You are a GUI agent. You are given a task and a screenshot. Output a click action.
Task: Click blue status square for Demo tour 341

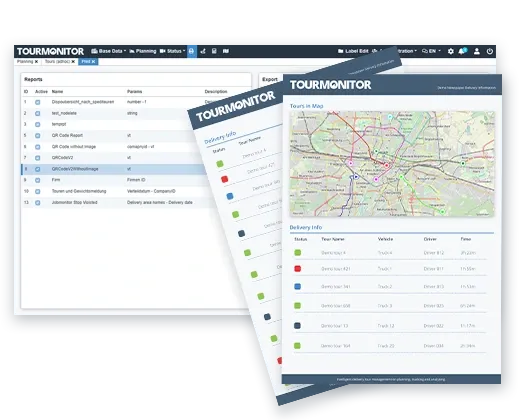[x=298, y=286]
